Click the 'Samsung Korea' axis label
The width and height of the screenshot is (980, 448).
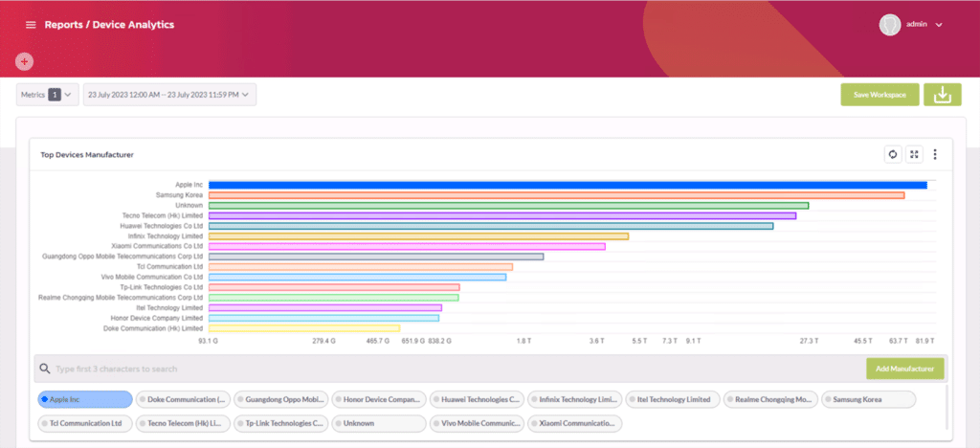(x=179, y=195)
